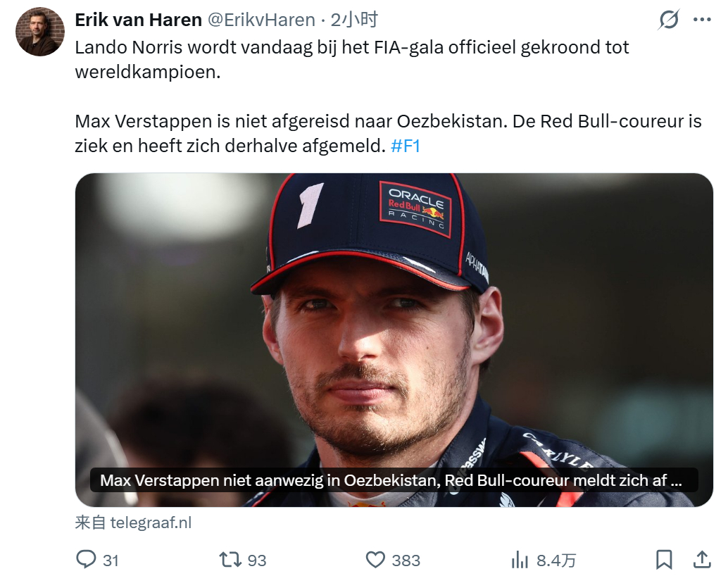Open the Telegraaf article preview image
This screenshot has width=728, height=576.
pyautogui.click(x=394, y=339)
